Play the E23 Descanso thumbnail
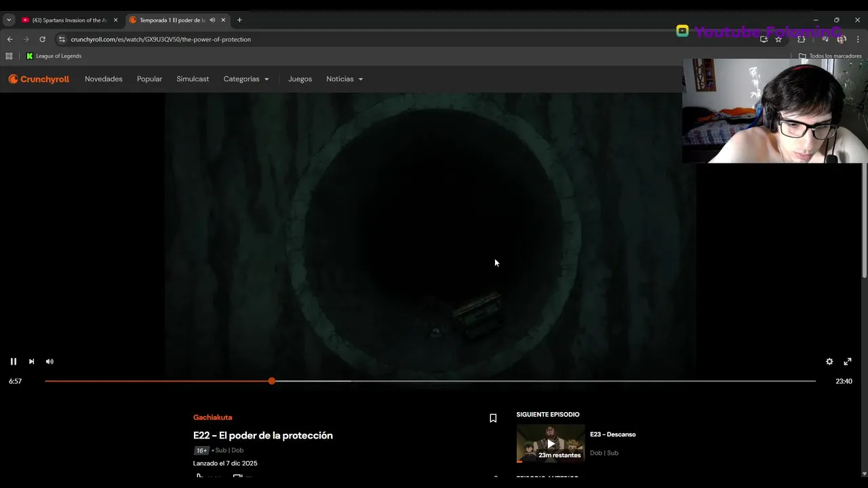868x488 pixels. click(551, 443)
